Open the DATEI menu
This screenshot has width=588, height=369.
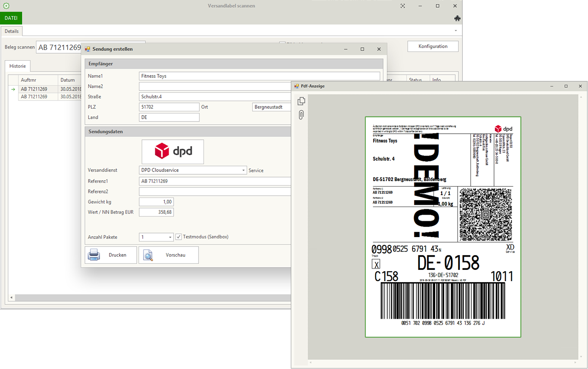[11, 18]
